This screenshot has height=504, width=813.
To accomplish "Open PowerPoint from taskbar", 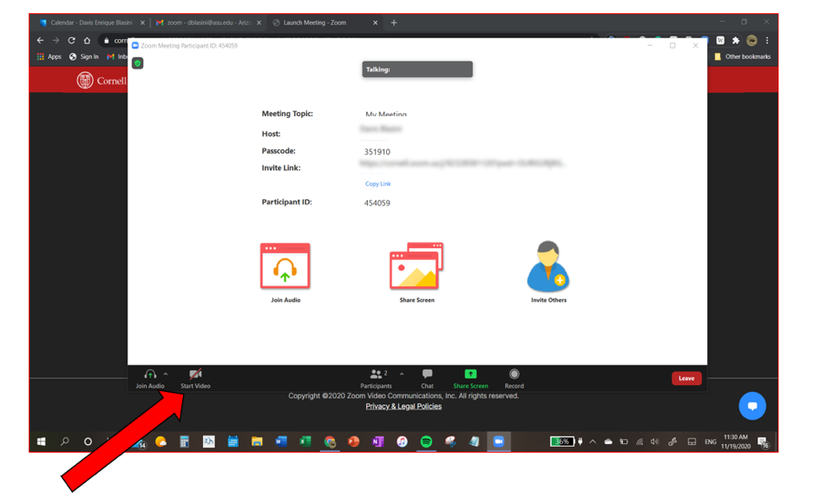I will point(354,442).
